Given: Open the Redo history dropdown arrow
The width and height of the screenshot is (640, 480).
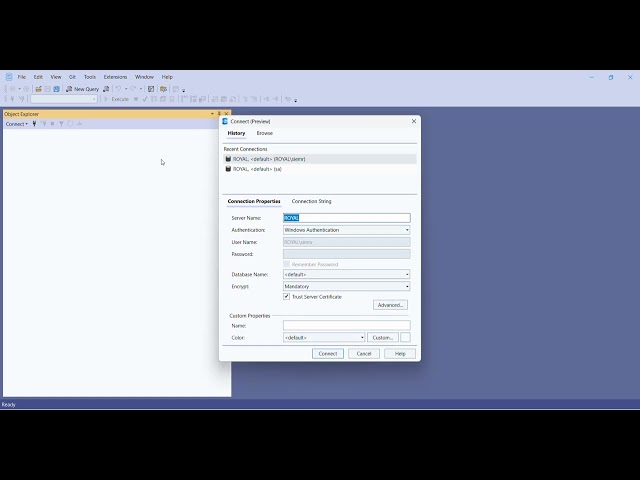Looking at the screenshot, I should (141, 89).
